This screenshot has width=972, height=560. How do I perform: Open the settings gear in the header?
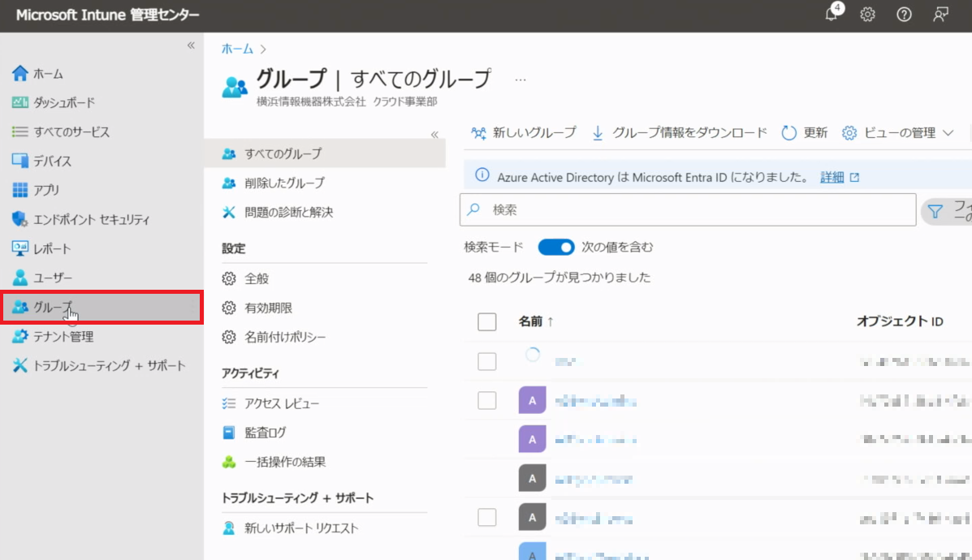[867, 15]
